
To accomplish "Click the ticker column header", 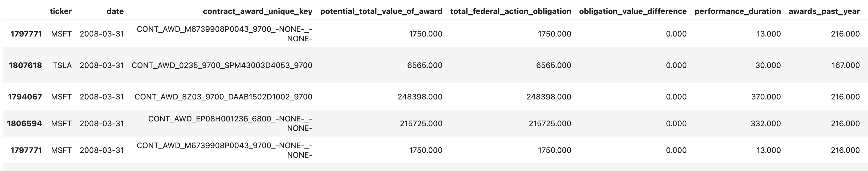I will click(x=61, y=12).
